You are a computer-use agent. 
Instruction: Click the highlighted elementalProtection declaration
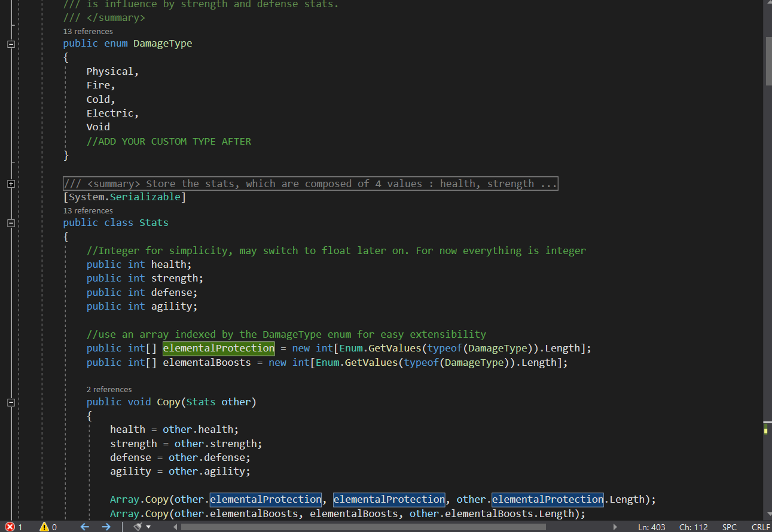tap(218, 348)
